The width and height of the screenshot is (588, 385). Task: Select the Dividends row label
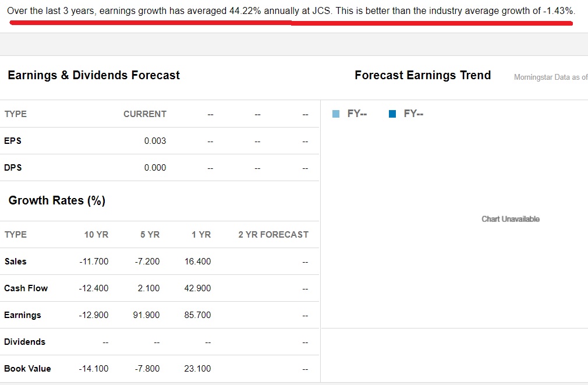click(25, 342)
